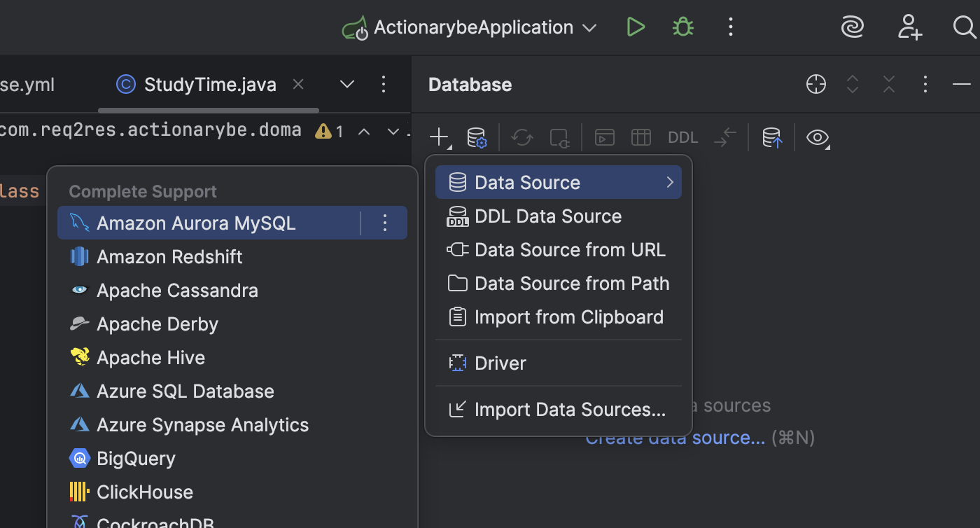
Task: Open editor tab options three-dot menu
Action: point(383,85)
